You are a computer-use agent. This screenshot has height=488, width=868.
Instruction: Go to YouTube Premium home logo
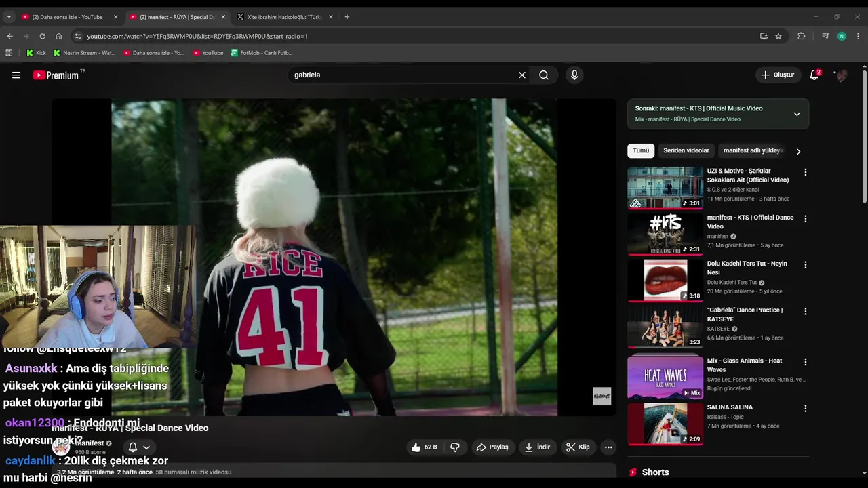click(x=56, y=75)
